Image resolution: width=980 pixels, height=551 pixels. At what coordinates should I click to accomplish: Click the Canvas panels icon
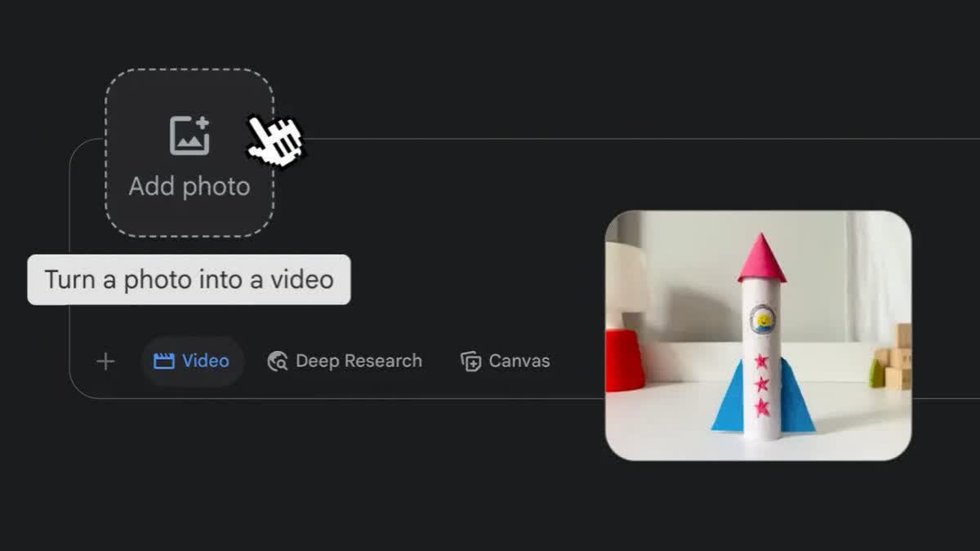tap(470, 360)
